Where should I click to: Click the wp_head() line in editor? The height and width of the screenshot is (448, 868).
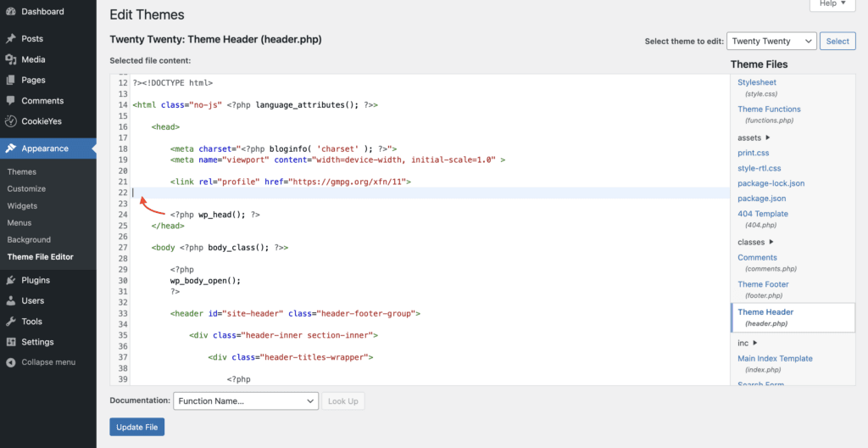215,215
